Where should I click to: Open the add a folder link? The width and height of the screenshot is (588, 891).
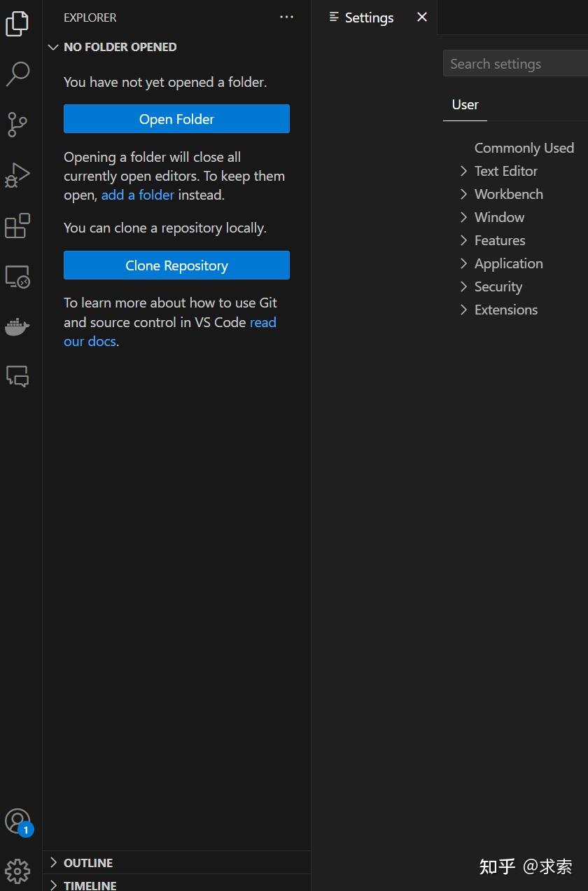click(137, 195)
